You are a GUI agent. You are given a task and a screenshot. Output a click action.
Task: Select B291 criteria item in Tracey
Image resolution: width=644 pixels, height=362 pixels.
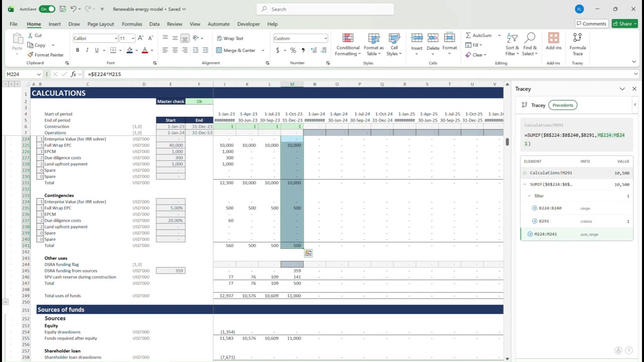pos(577,221)
